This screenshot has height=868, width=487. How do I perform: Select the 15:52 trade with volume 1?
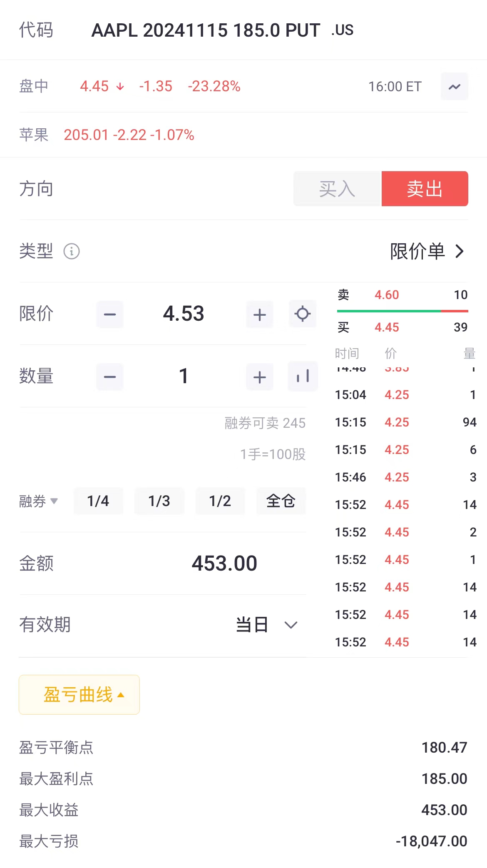[x=406, y=560]
